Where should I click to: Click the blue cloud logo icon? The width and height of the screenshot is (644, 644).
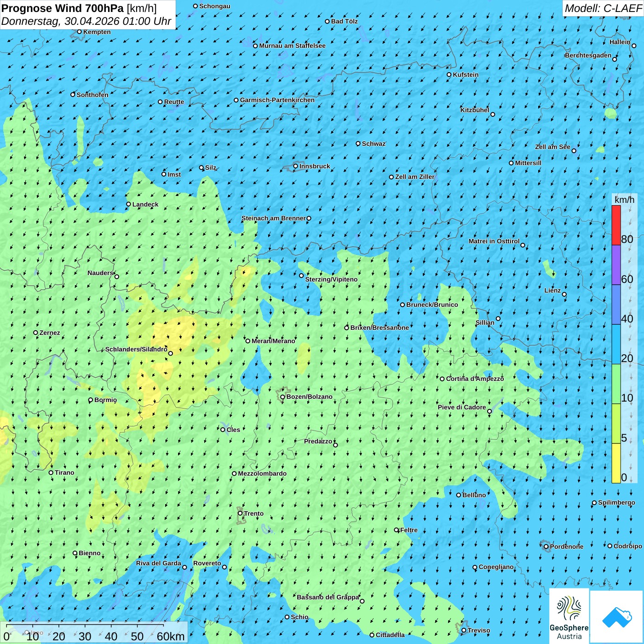617,617
